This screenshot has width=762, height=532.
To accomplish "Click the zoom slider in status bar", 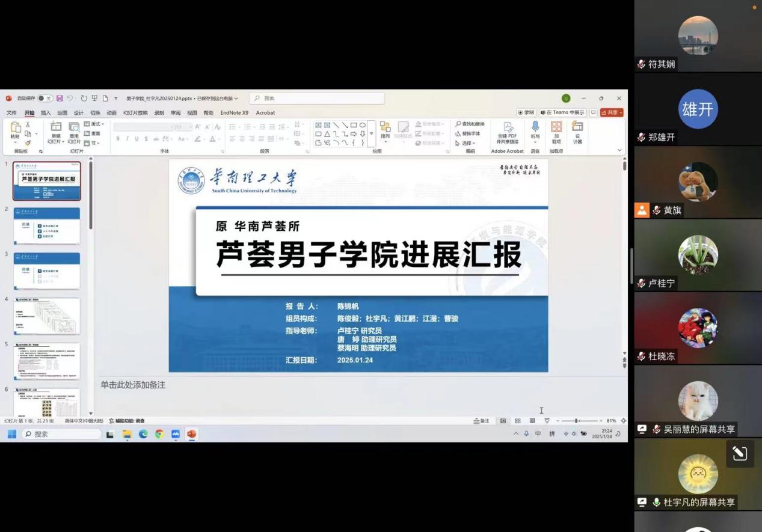I will 577,421.
